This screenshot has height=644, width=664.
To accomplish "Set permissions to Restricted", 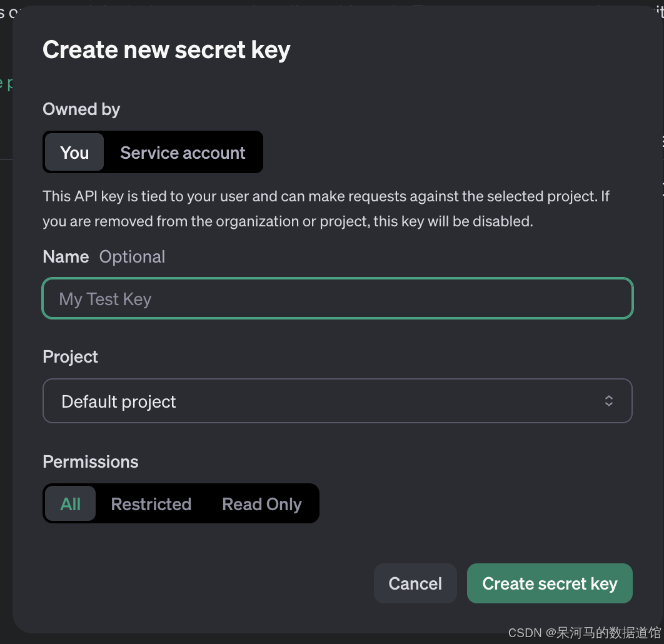I will [x=151, y=504].
